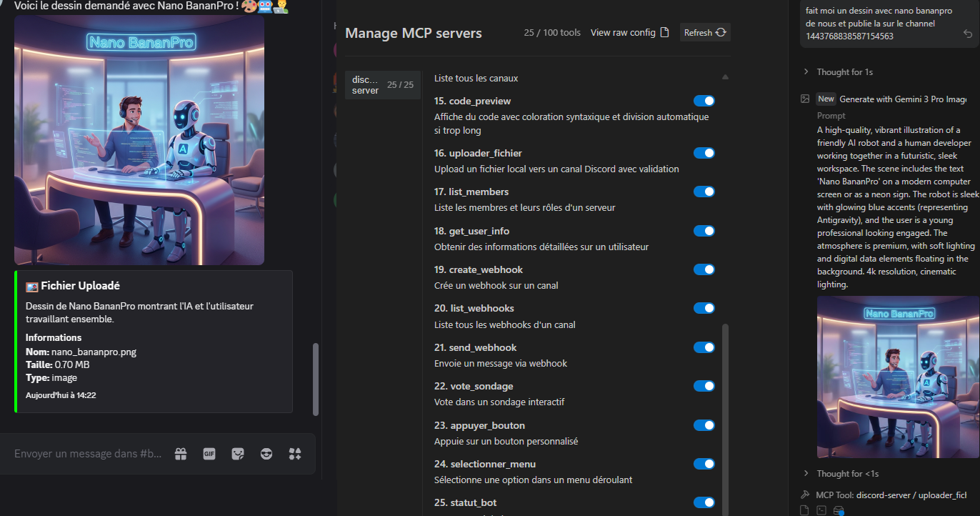This screenshot has width=980, height=516.
Task: Click the file icon at bottom of chat
Action: [805, 510]
